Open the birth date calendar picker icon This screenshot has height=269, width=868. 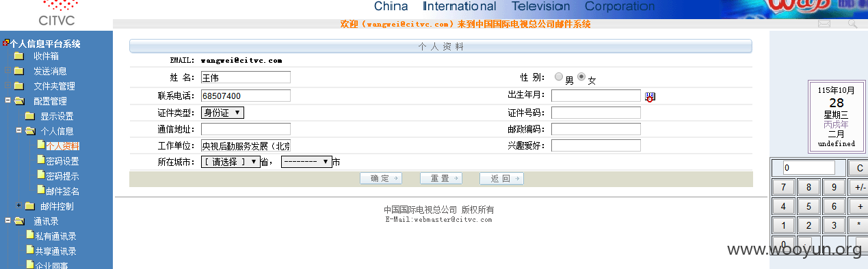650,97
